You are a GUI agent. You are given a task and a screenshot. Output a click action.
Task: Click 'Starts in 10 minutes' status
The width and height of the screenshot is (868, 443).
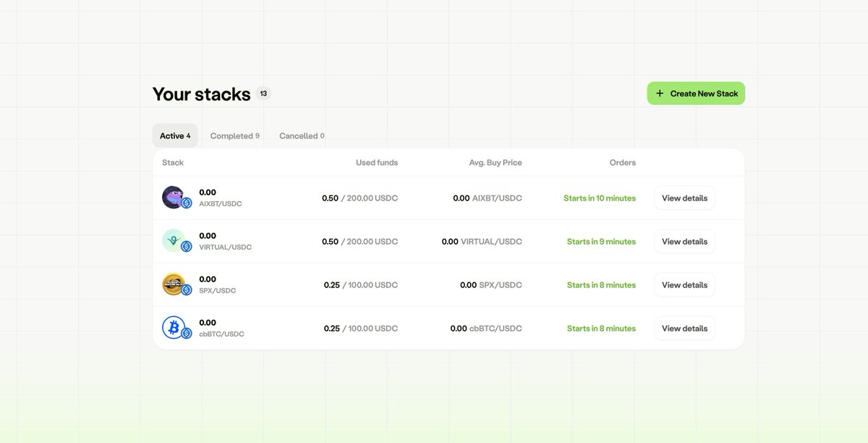point(600,198)
